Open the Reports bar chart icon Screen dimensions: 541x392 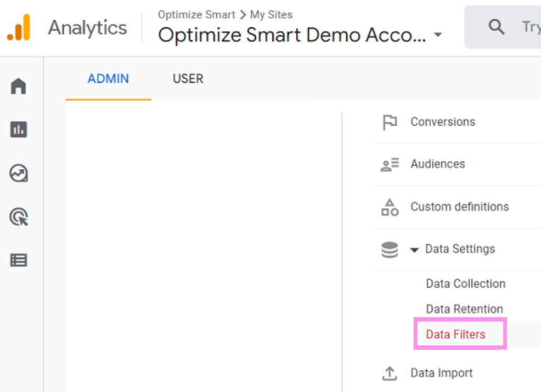19,129
